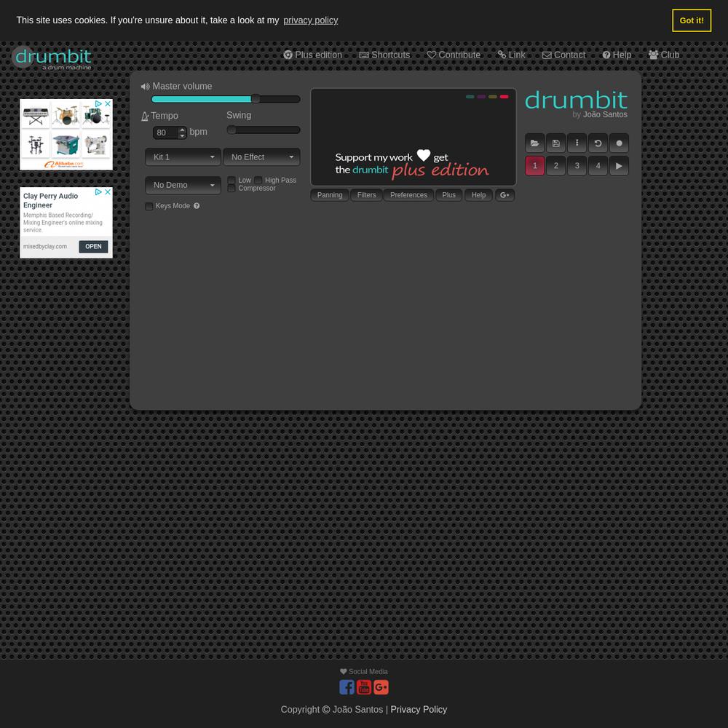Start playback with the play button
Viewport: 728px width, 728px height.
coord(619,166)
